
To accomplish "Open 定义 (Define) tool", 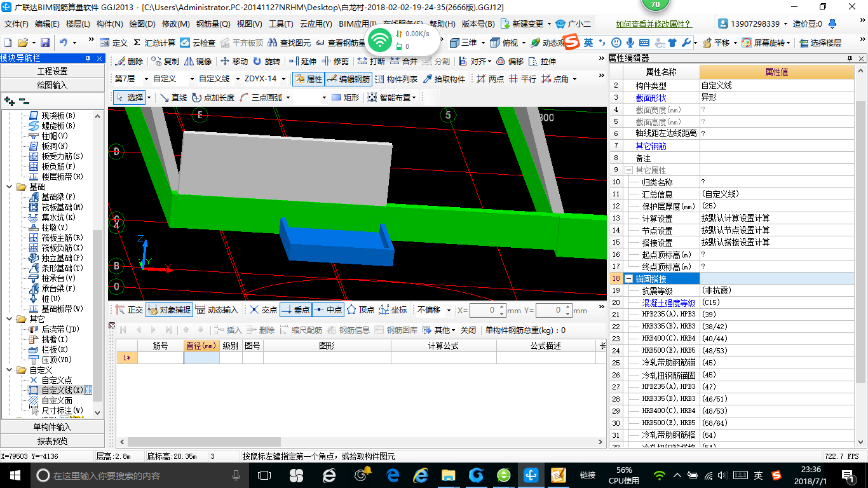I will (x=114, y=43).
